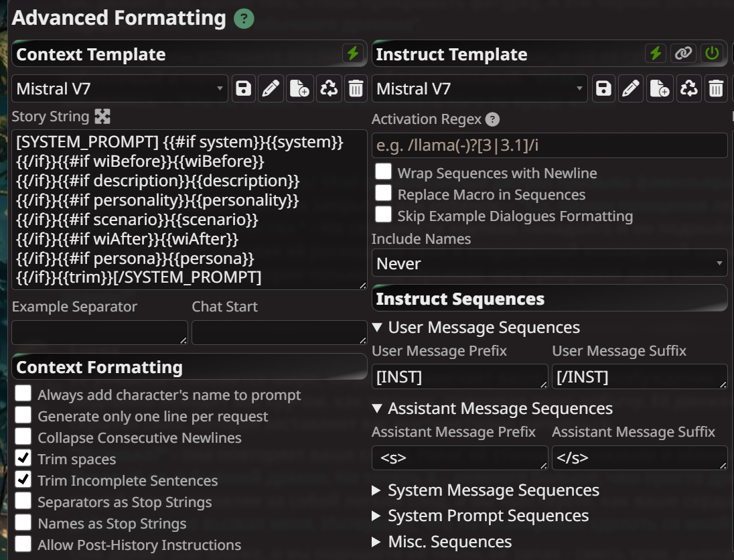
Task: Enable Collapse Consecutive Newlines option
Action: pos(23,437)
